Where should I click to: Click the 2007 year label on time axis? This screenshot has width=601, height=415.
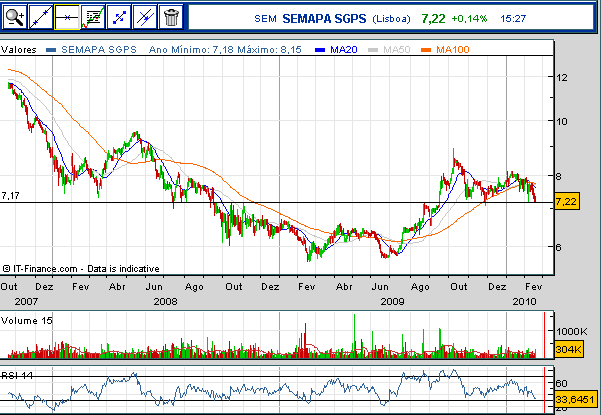point(26,302)
